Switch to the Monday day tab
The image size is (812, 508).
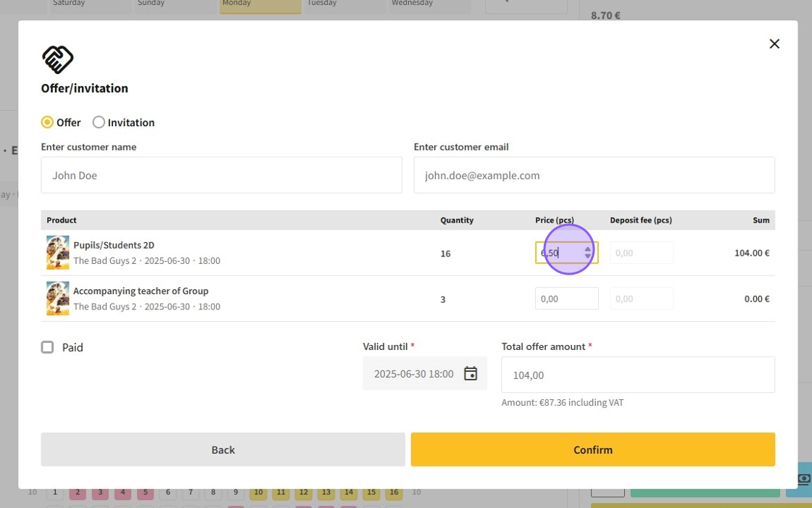(260, 6)
